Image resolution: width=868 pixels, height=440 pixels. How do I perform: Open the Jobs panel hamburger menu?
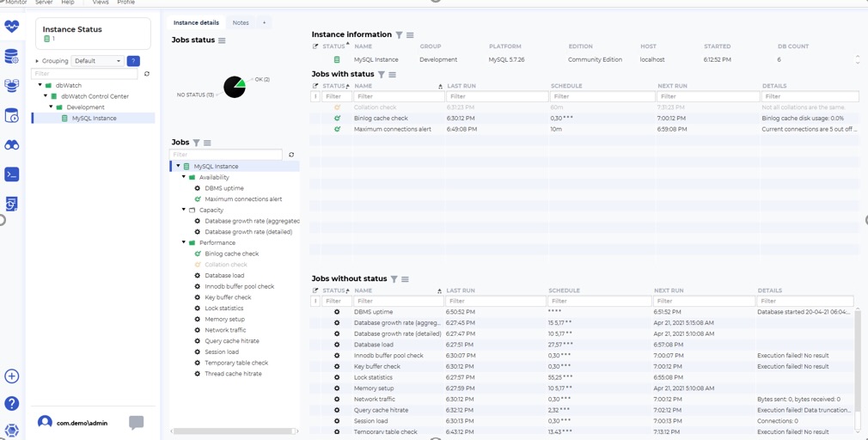pyautogui.click(x=207, y=143)
